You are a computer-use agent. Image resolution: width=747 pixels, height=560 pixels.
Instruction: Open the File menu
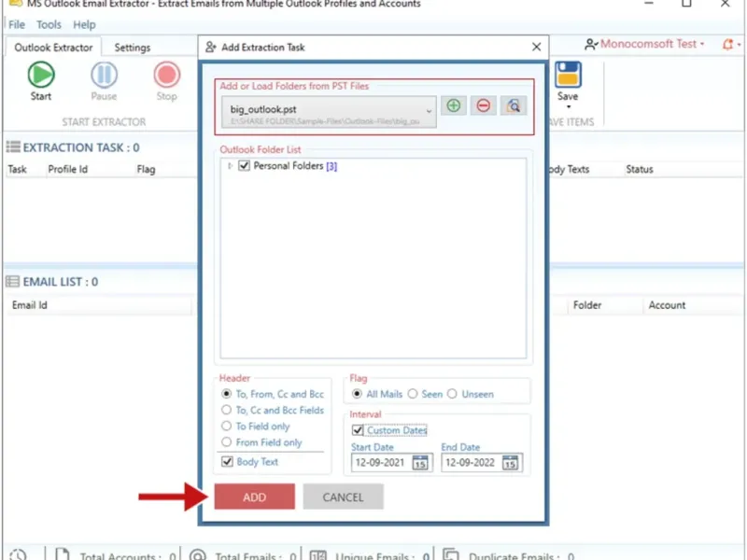pos(17,25)
